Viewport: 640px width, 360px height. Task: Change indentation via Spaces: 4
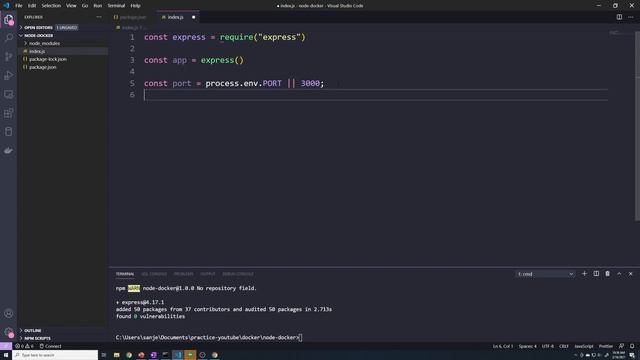tap(527, 346)
